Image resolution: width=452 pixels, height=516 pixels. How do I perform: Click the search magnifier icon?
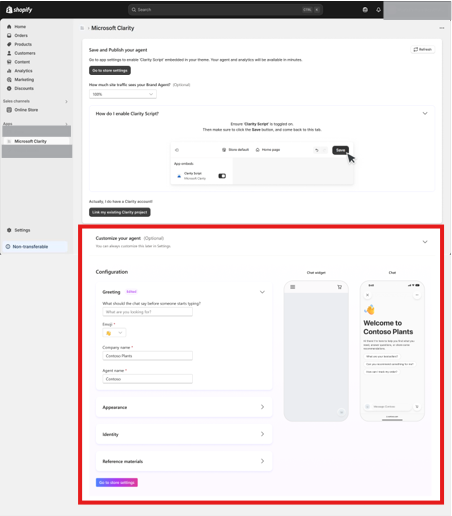(x=134, y=10)
